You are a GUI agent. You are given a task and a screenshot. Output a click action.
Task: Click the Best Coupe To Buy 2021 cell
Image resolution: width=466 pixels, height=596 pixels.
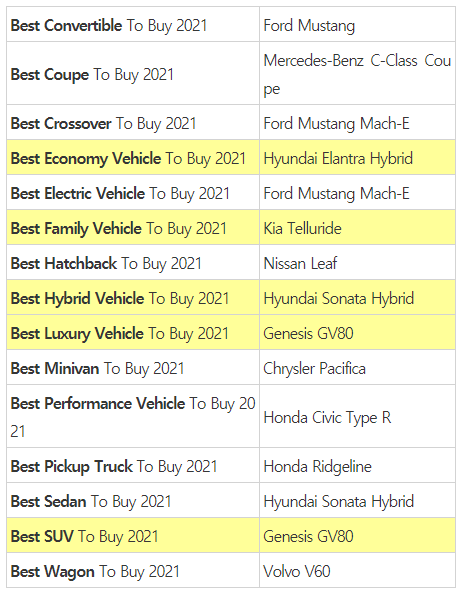[x=133, y=73]
